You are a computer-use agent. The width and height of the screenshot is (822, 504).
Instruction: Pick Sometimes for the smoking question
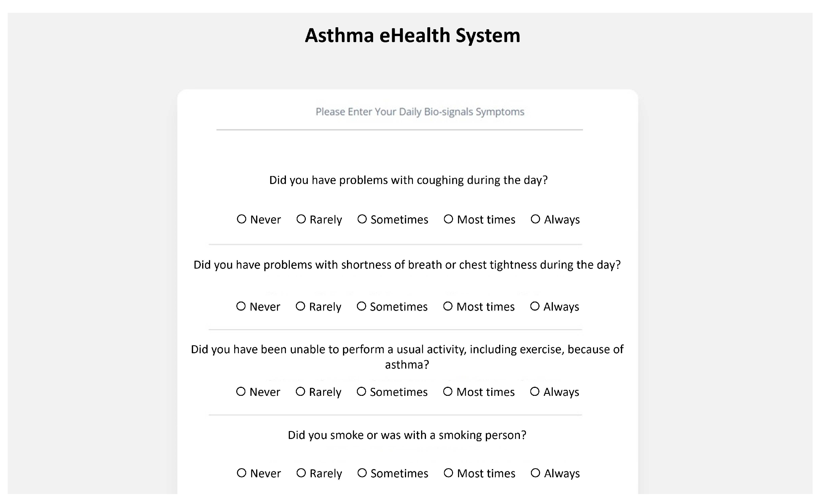pos(362,473)
